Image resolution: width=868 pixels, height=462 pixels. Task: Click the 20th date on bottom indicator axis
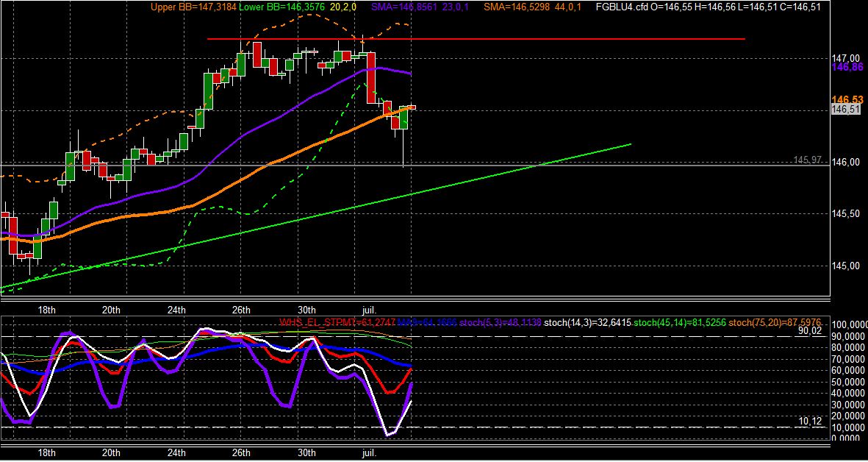[x=111, y=453]
